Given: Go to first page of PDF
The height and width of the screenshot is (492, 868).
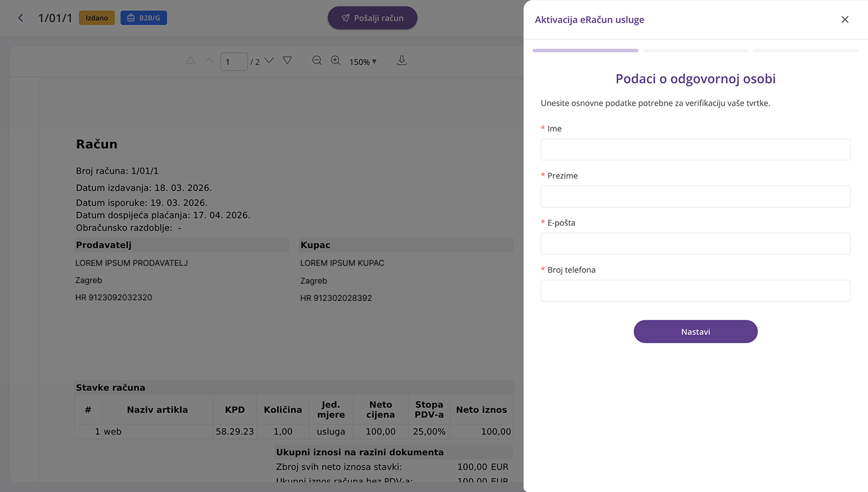Looking at the screenshot, I should [x=191, y=61].
